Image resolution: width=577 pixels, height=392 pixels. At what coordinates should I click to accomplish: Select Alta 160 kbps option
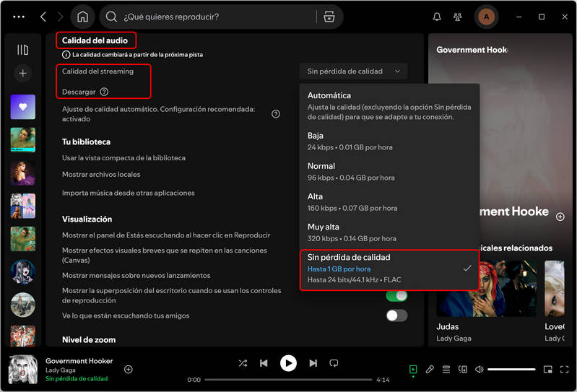pos(389,202)
